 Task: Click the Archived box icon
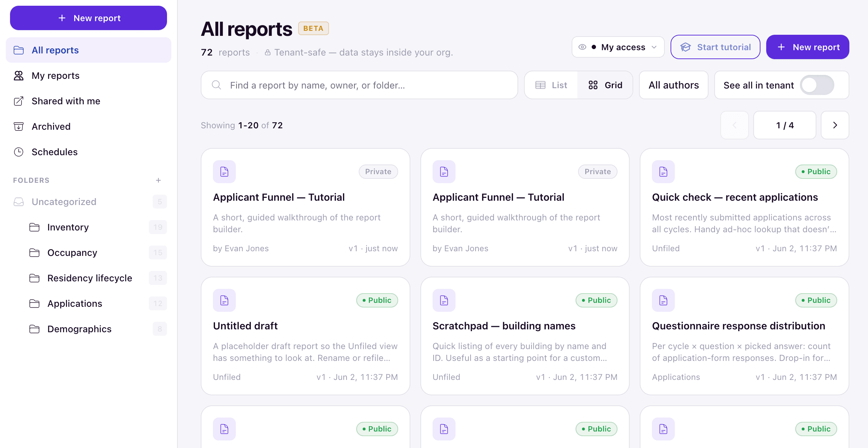pyautogui.click(x=19, y=127)
